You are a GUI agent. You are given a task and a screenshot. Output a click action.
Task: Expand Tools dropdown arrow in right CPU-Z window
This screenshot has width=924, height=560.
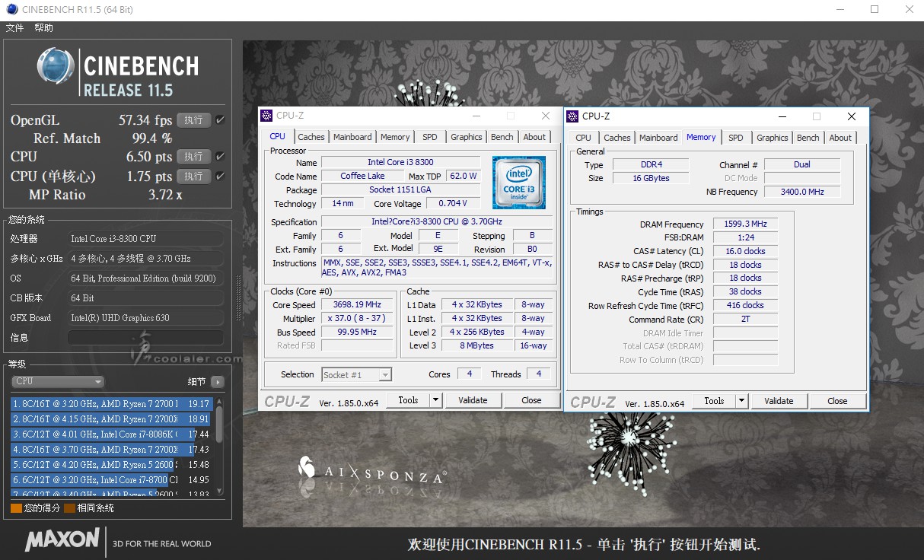pyautogui.click(x=741, y=401)
